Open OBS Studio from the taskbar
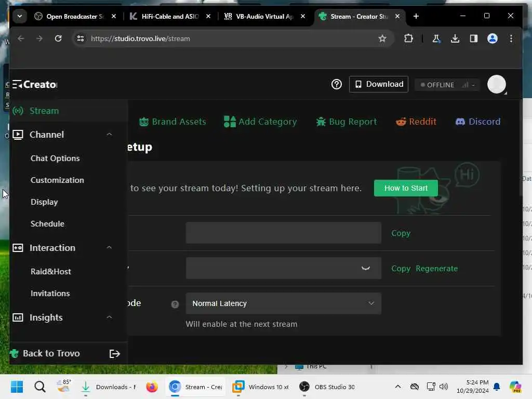Viewport: 532px width, 399px height. point(327,387)
